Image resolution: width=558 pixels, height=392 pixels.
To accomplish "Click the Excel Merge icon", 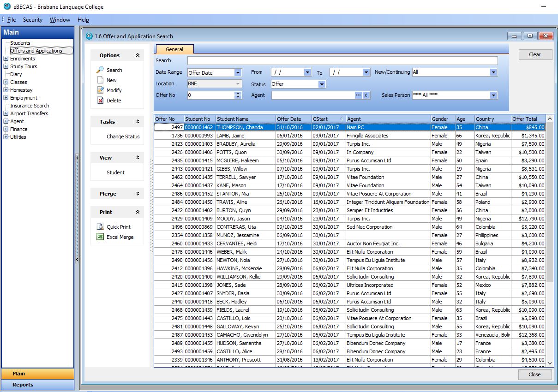I will (x=100, y=237).
